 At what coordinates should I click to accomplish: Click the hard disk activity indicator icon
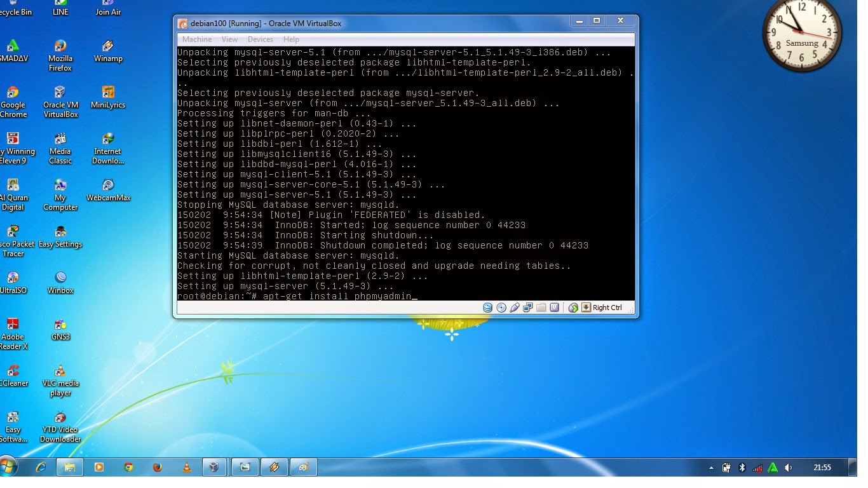(487, 308)
